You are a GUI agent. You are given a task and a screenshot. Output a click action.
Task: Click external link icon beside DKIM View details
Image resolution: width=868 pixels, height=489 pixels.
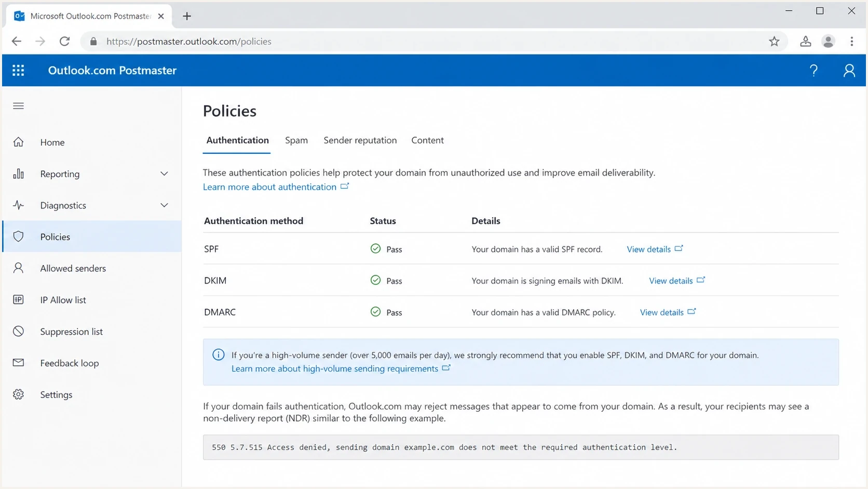point(701,280)
